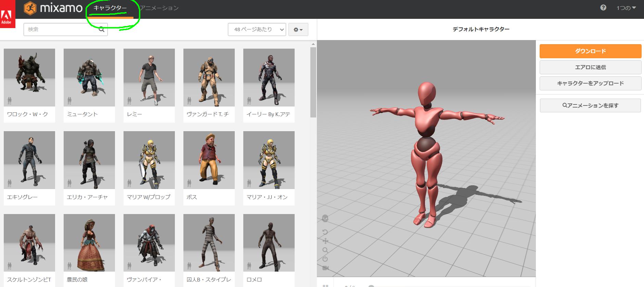644x287 pixels.
Task: Select the rotate view icon in viewer
Action: (x=325, y=232)
